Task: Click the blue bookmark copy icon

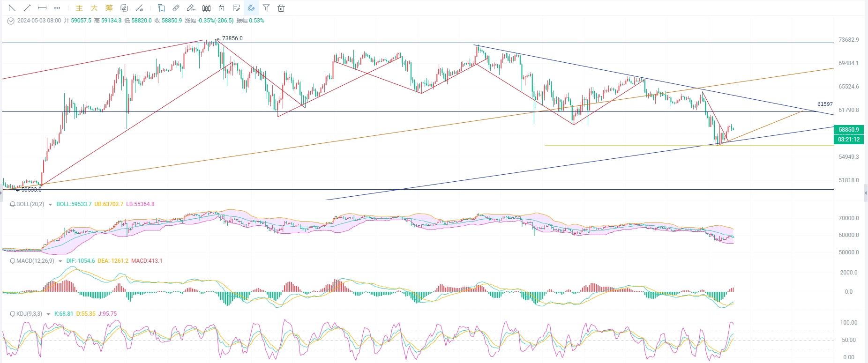Action: click(161, 8)
